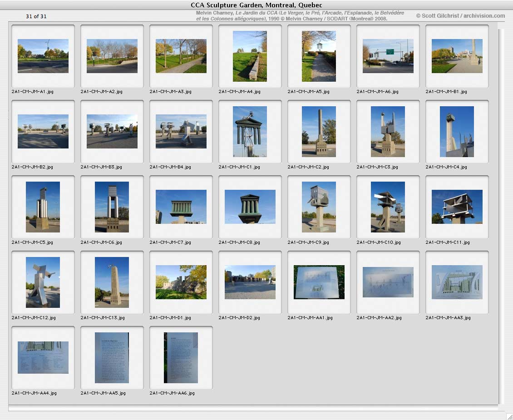Open thumbnail 2A1-CM-JM-C9.jpg
Viewport: 513px width, 420px height.
319,207
